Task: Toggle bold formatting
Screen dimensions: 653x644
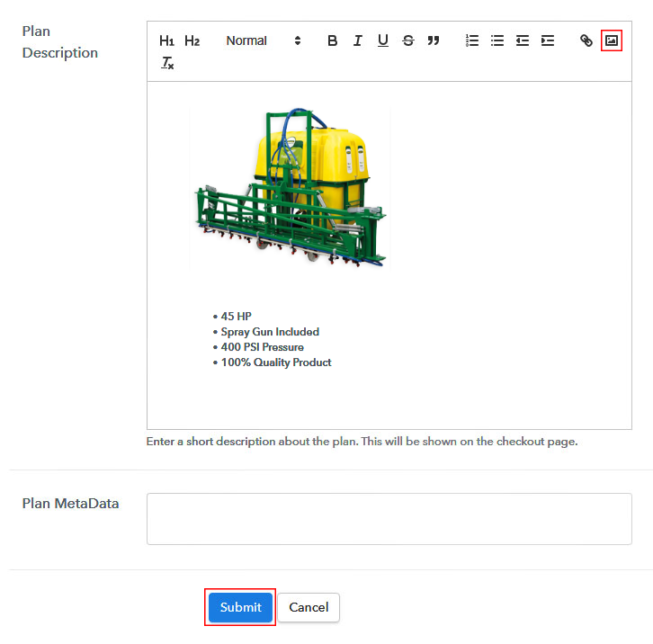Action: pyautogui.click(x=332, y=40)
